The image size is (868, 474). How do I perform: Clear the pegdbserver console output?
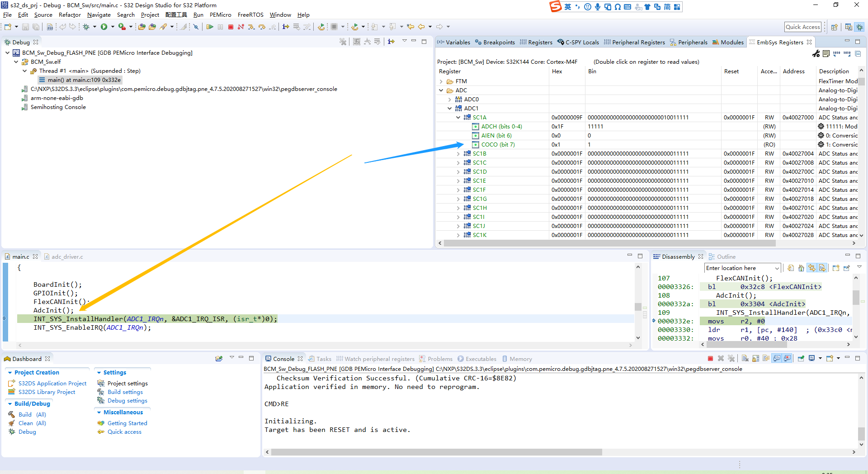pos(745,358)
